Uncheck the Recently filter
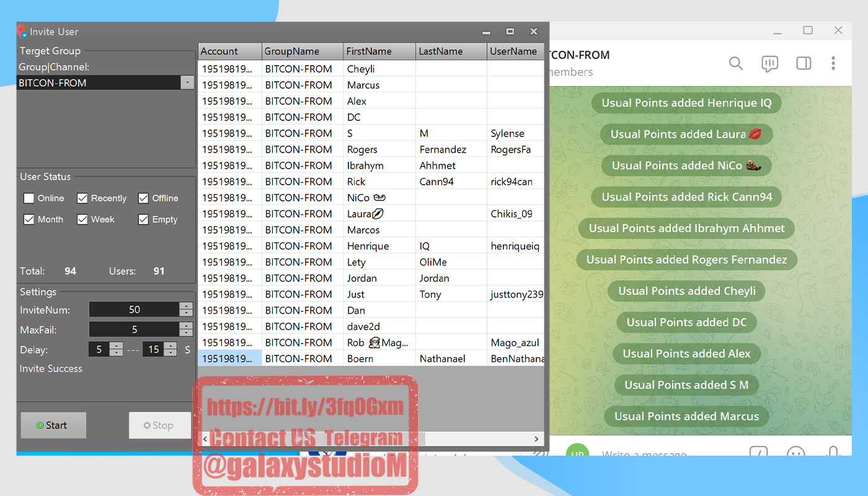868x496 pixels. 82,198
